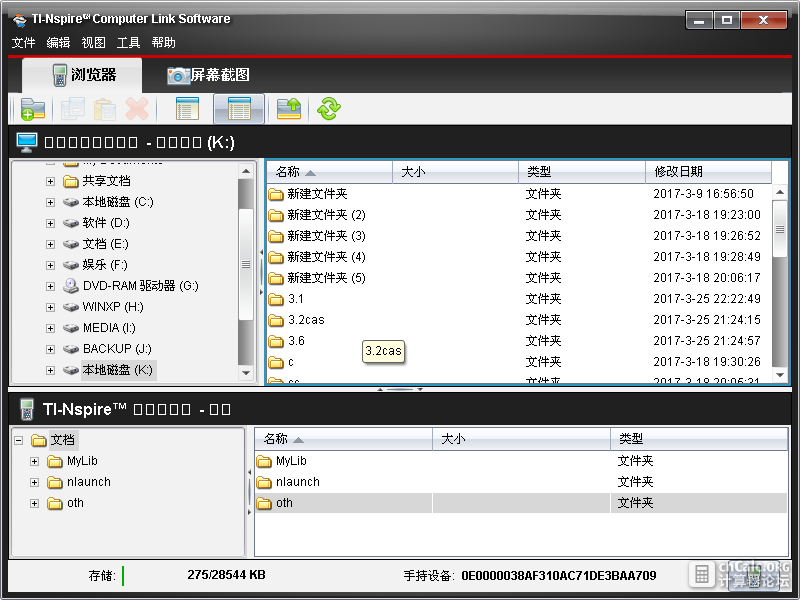800x600 pixels.
Task: Select the 3.1 folder row
Action: click(519, 299)
